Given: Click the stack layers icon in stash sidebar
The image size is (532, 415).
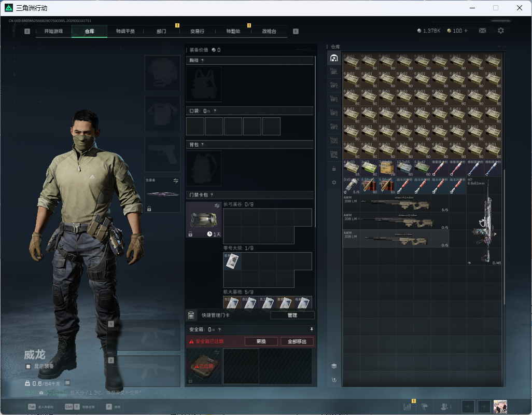Looking at the screenshot, I should tap(334, 366).
